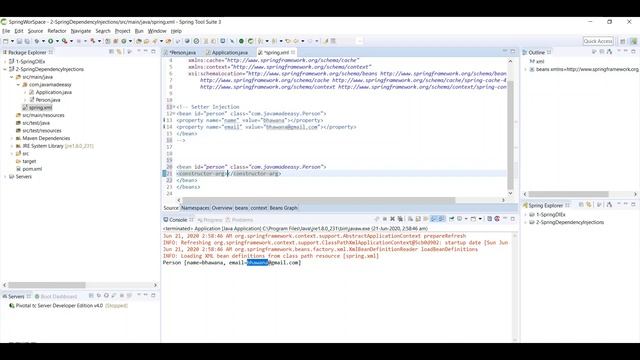Open the File menu
Viewport: 640px width, 360px height.
6,31
